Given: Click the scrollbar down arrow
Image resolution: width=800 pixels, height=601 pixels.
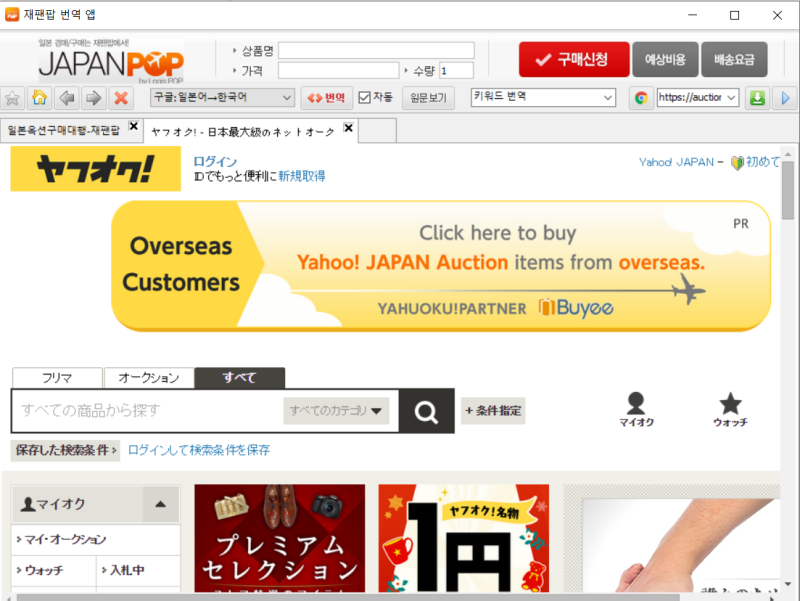Looking at the screenshot, I should pyautogui.click(x=788, y=585).
